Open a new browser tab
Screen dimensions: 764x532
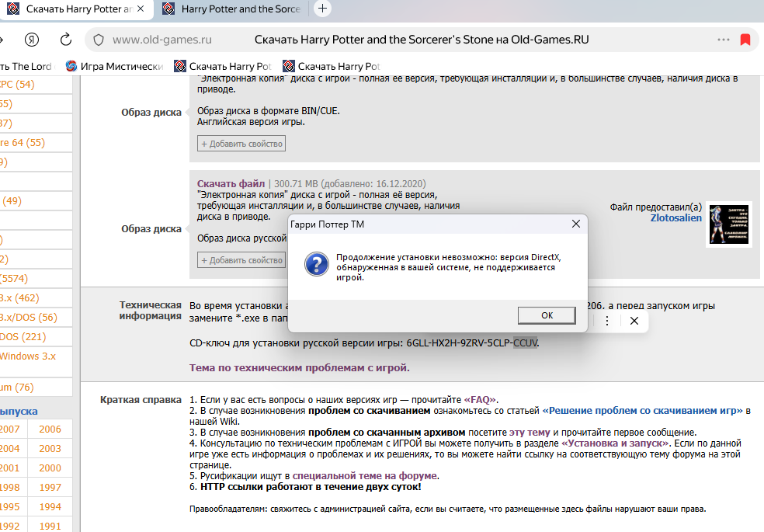pos(322,9)
